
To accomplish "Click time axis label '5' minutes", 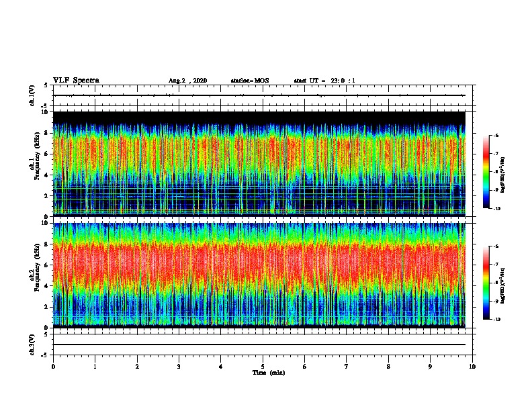I will click(x=263, y=367).
